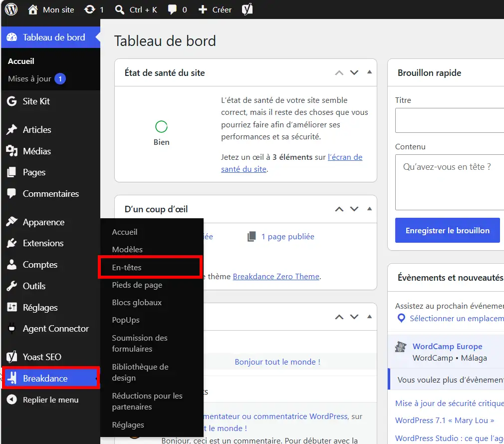
Task: Open Modèles in the Breakdance submenu
Action: [x=127, y=249]
